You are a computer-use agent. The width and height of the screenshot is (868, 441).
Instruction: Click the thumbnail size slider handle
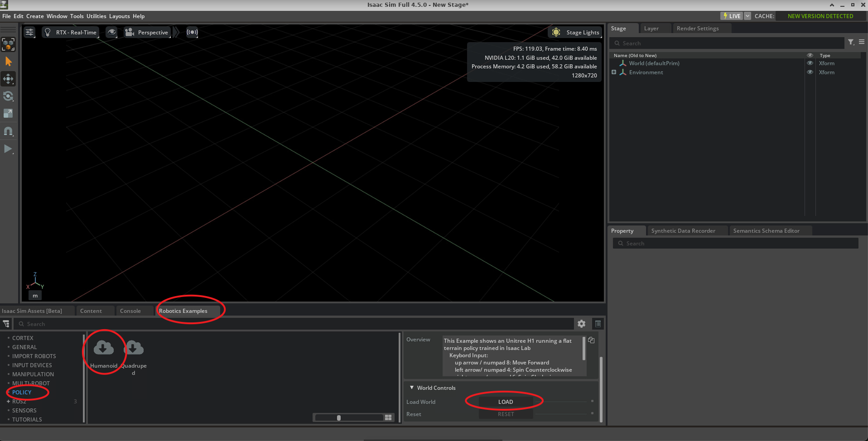click(339, 418)
